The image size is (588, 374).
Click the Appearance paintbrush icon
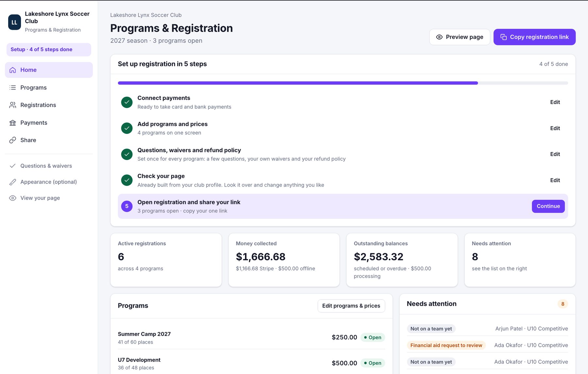pyautogui.click(x=13, y=182)
